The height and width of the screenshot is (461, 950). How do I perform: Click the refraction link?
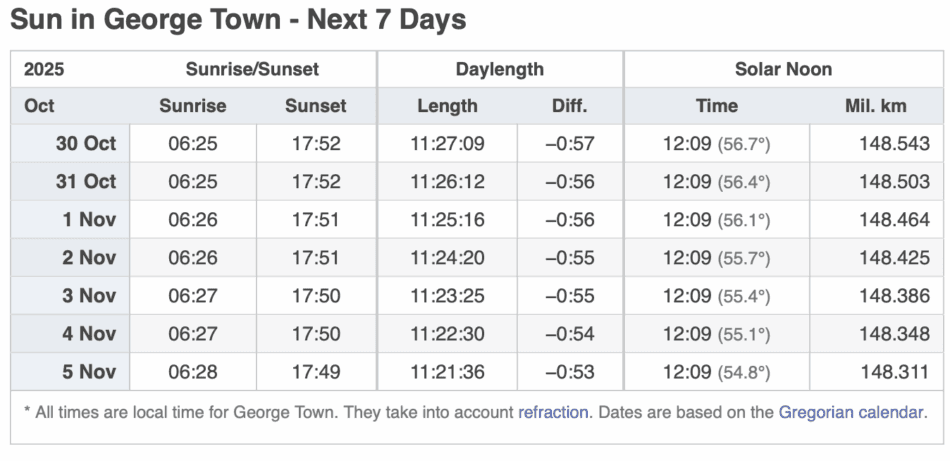(x=553, y=411)
